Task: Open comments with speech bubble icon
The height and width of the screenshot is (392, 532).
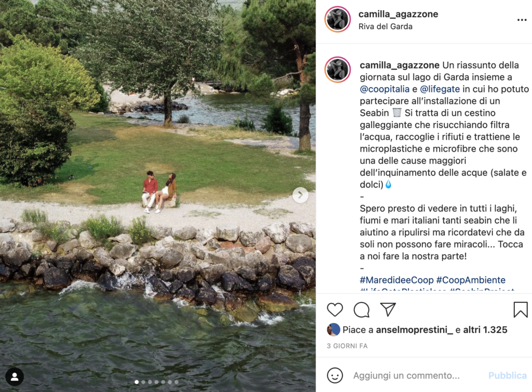Action: [x=362, y=309]
